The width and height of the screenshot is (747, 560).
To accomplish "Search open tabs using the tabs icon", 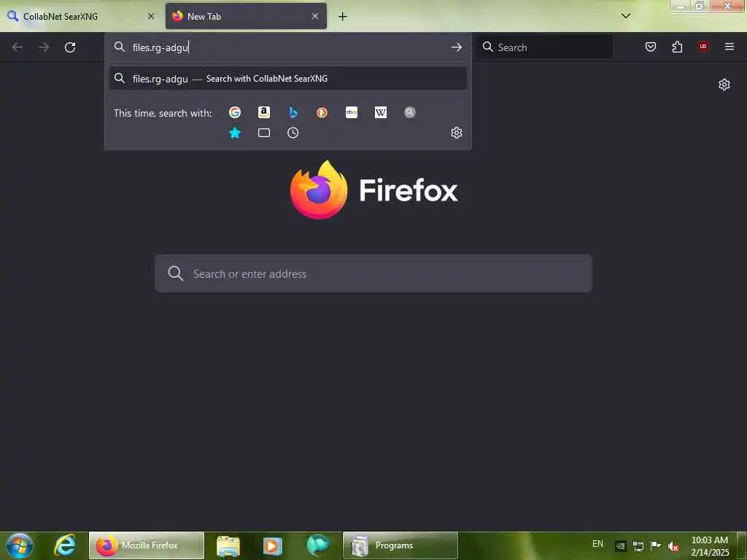I will [x=264, y=133].
